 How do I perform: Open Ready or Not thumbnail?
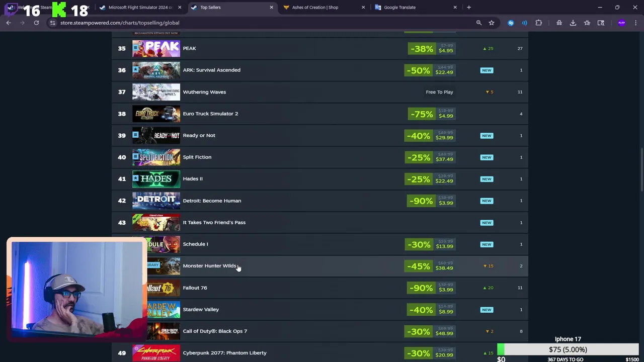pos(156,135)
